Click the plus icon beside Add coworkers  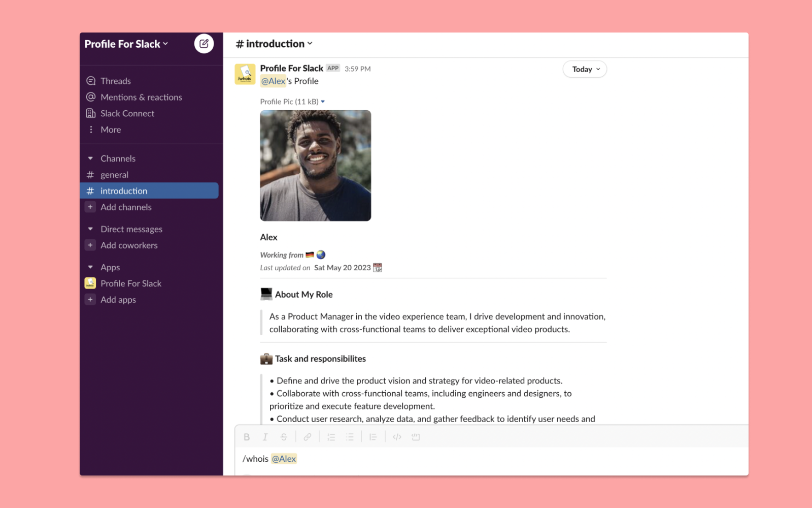click(90, 245)
